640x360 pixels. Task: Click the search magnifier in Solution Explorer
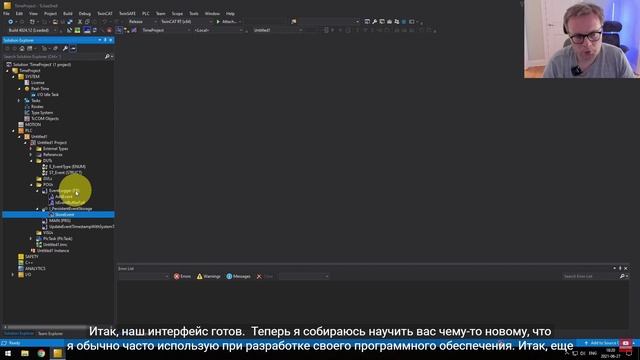click(x=107, y=56)
